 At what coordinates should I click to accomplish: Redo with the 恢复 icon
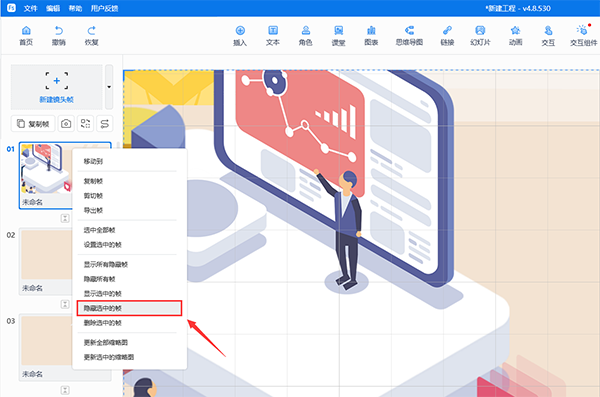coord(91,36)
